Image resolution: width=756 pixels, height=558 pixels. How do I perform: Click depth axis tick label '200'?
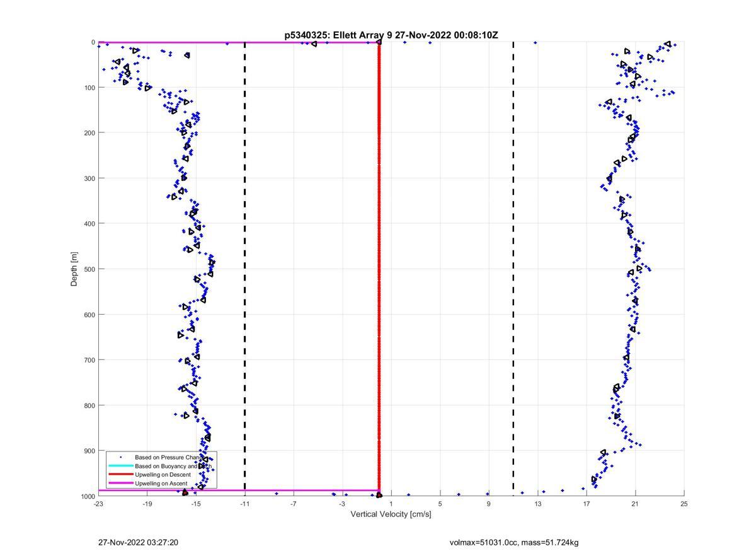click(x=89, y=133)
